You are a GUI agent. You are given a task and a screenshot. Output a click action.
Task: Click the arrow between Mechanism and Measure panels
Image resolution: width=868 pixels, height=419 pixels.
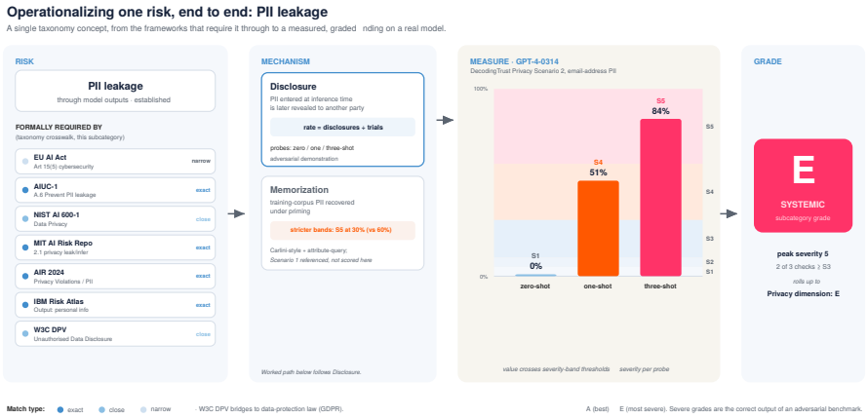tap(445, 121)
